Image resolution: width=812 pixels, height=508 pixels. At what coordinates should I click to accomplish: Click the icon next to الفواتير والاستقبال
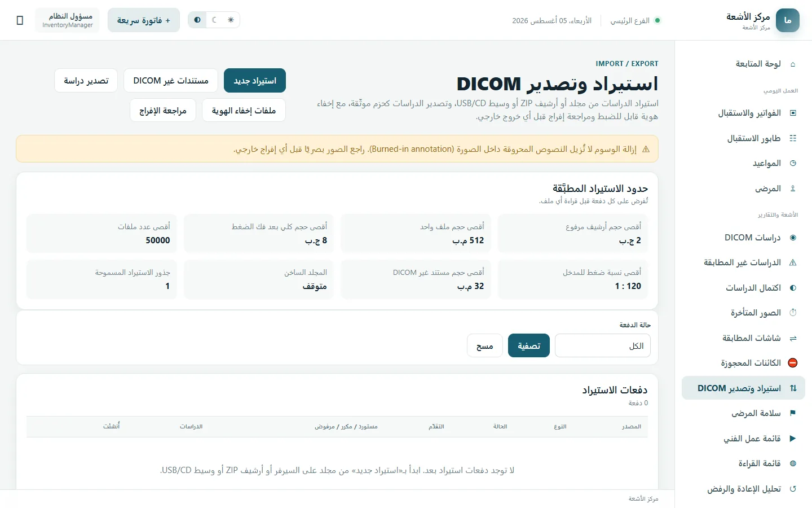(x=793, y=113)
